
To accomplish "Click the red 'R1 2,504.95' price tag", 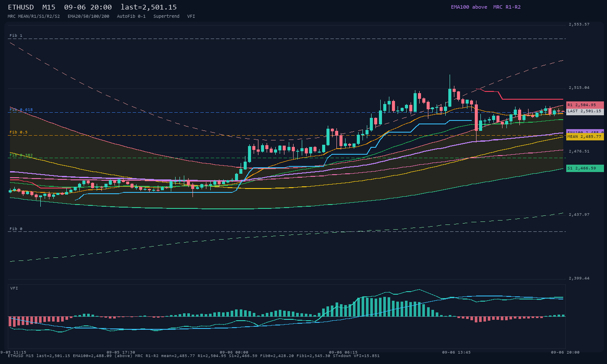I will pos(585,105).
